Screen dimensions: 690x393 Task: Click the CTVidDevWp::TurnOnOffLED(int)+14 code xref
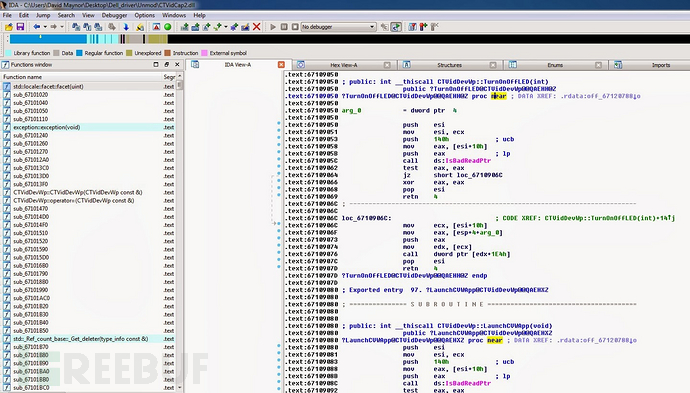tap(609, 218)
